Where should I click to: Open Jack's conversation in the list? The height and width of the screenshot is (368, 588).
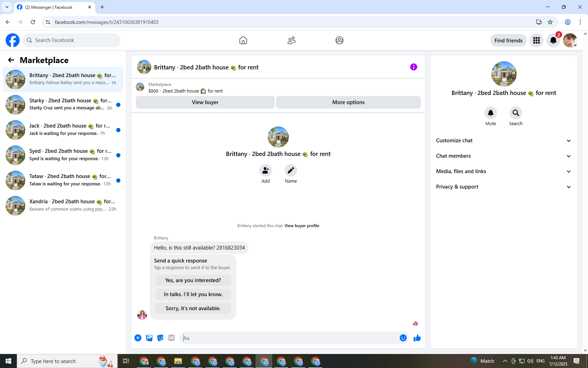(x=63, y=130)
